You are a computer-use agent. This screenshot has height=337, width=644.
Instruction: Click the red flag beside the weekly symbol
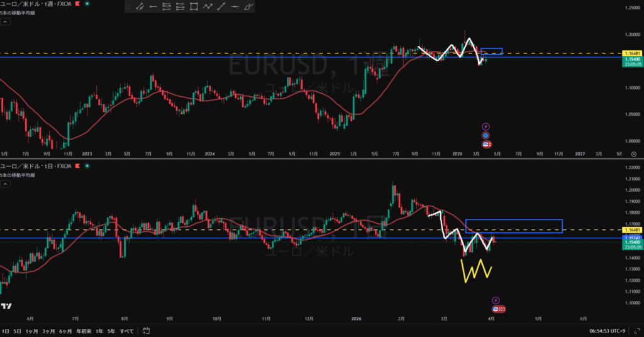click(78, 4)
